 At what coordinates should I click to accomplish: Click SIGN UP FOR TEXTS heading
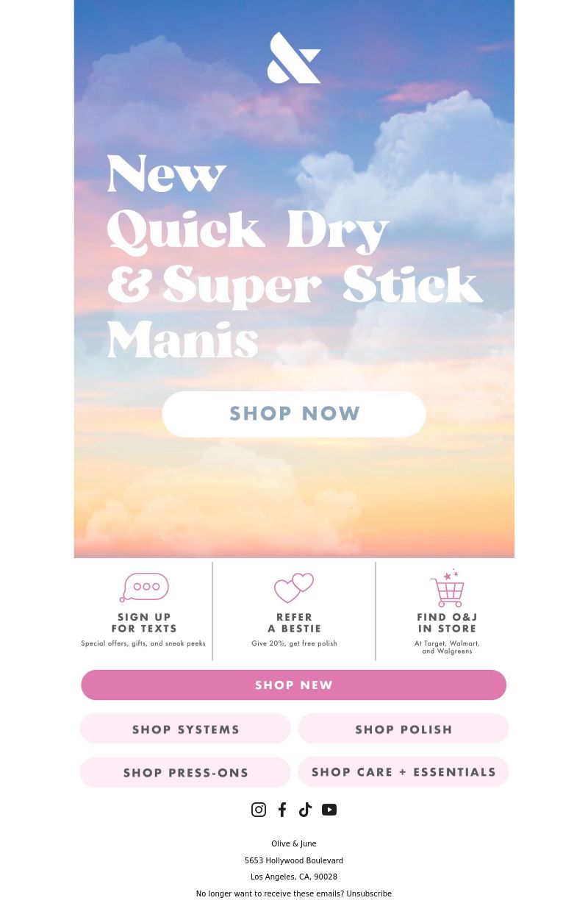coord(144,623)
